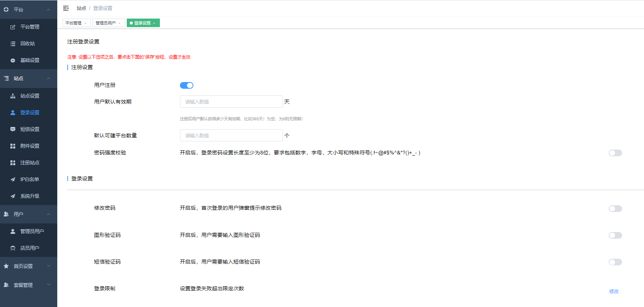Switch to the 管理员用户 tab
The width and height of the screenshot is (644, 307).
click(106, 23)
